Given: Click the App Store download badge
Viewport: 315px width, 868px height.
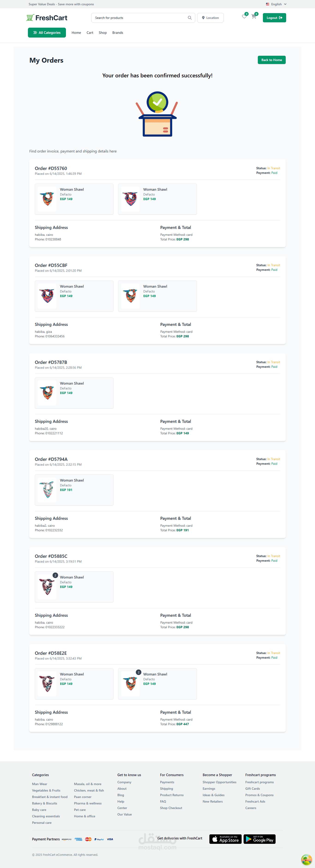Looking at the screenshot, I should [x=225, y=839].
